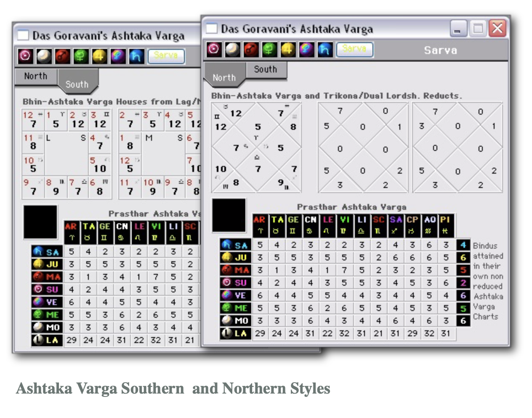Click the front window title bar icon box
Image resolution: width=532 pixels, height=418 pixels.
coord(212,29)
